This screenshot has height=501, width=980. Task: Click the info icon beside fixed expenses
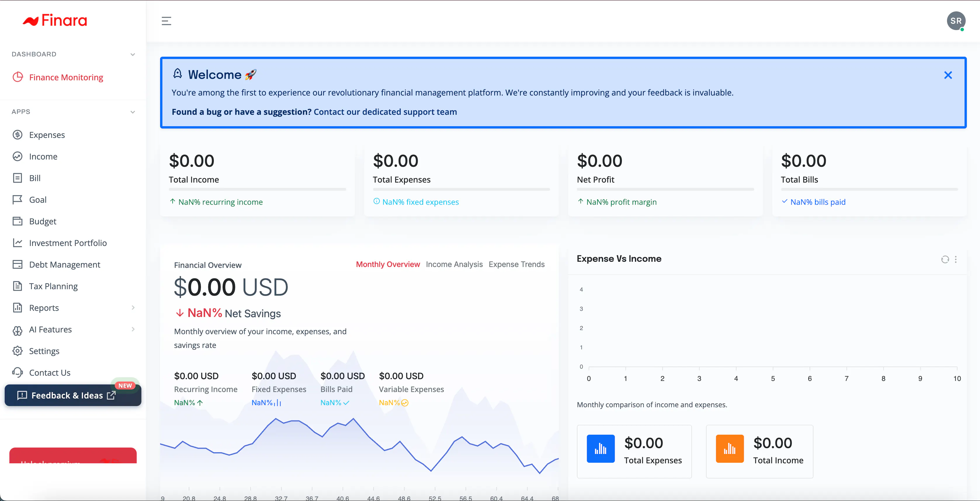tap(376, 201)
